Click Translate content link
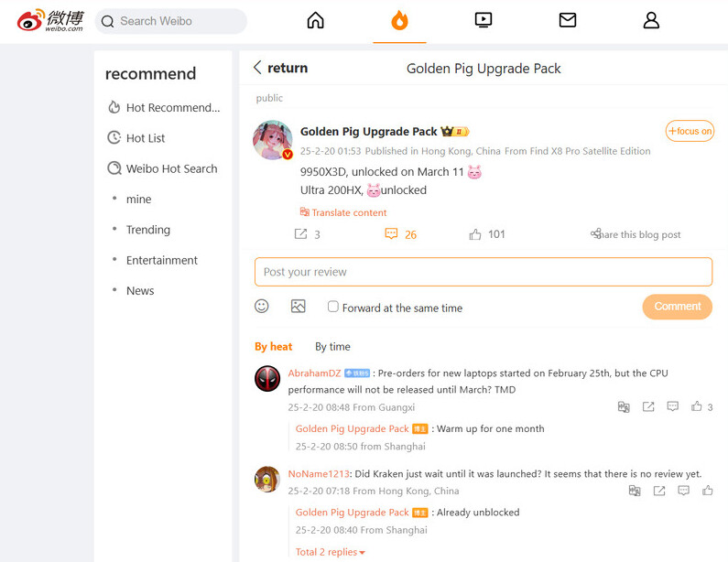 pos(343,212)
